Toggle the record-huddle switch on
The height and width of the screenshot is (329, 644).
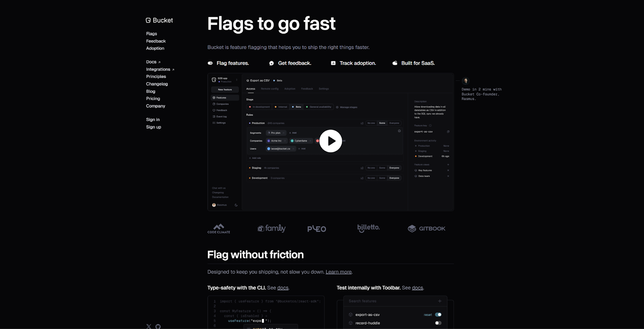tap(438, 323)
